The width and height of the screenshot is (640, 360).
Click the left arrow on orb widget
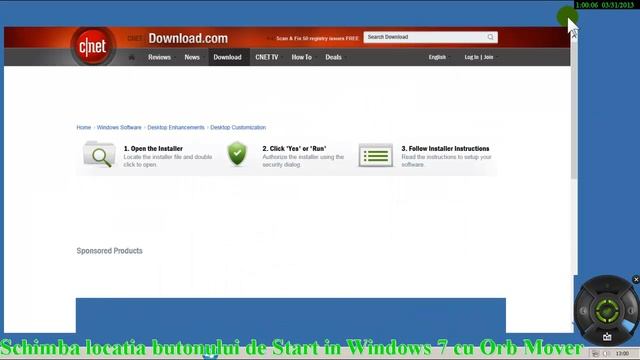(583, 311)
